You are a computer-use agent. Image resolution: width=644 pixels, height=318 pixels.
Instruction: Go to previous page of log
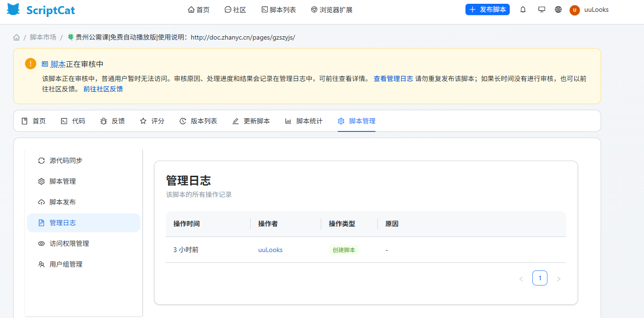521,278
